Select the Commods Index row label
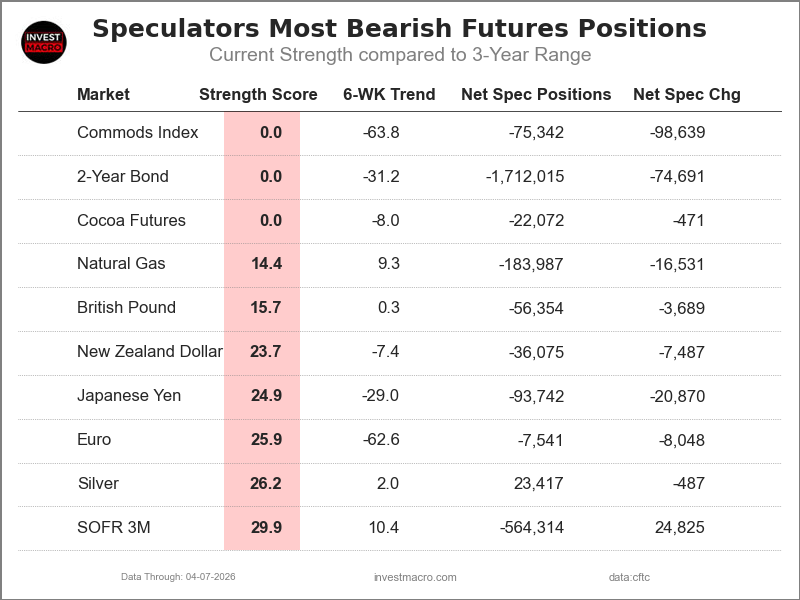 [138, 133]
